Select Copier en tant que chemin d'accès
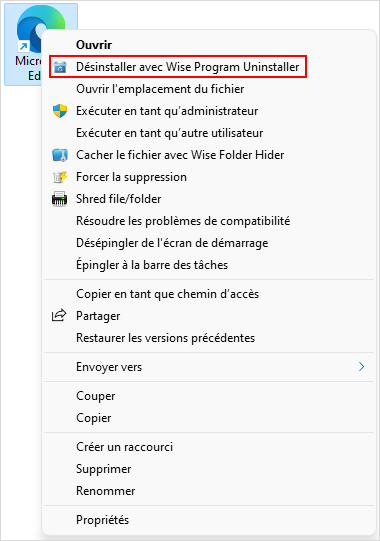The image size is (380, 541). pos(167,294)
